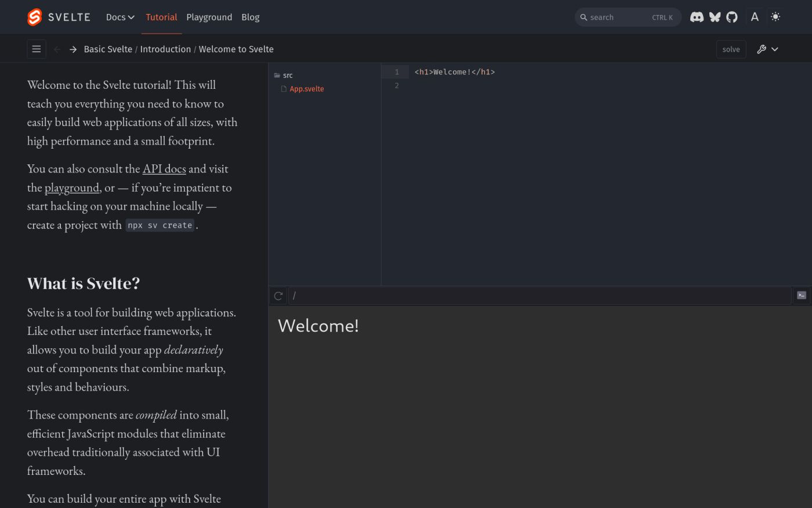Reload the preview pane
Image resolution: width=812 pixels, height=508 pixels.
click(278, 296)
